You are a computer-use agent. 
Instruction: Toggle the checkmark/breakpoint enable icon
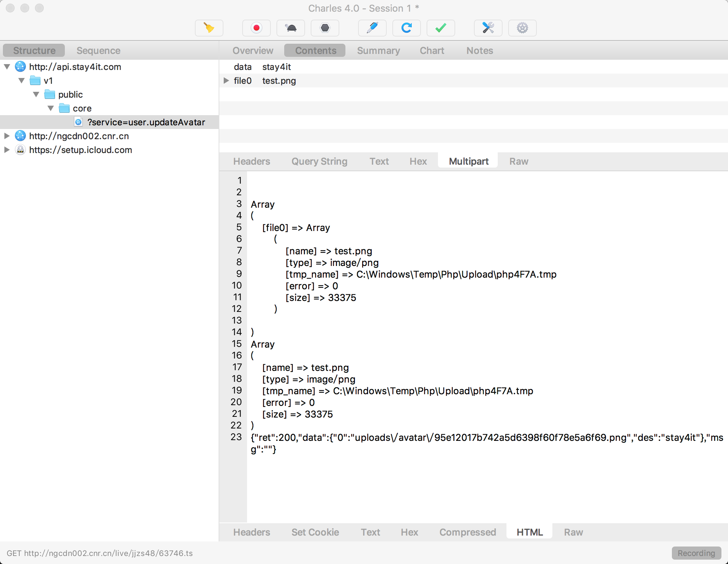tap(441, 28)
